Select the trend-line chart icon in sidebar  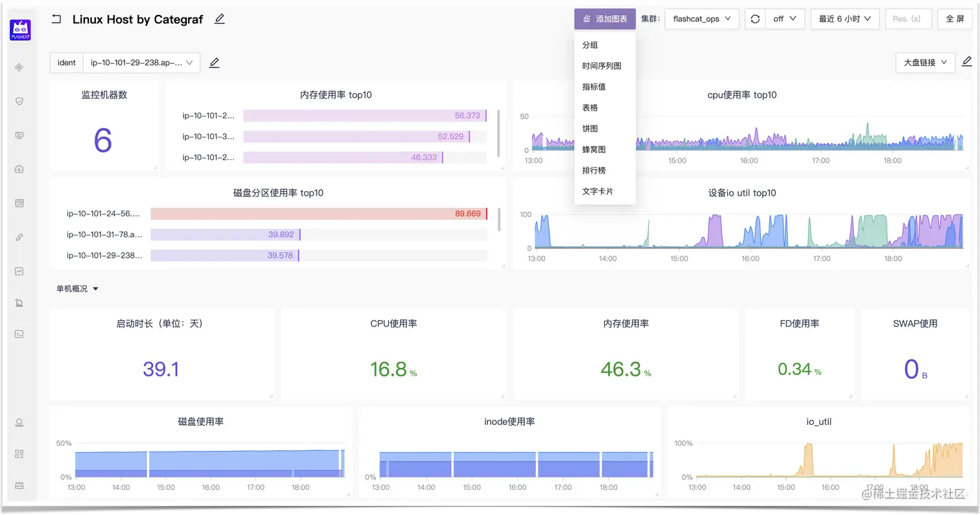19,271
